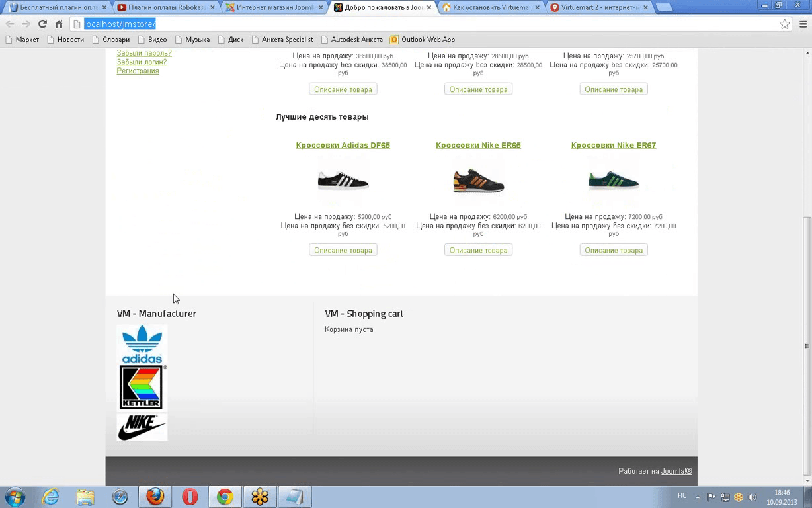The width and height of the screenshot is (812, 508).
Task: Click the Nike ER65 orange sneaker image
Action: 478,180
